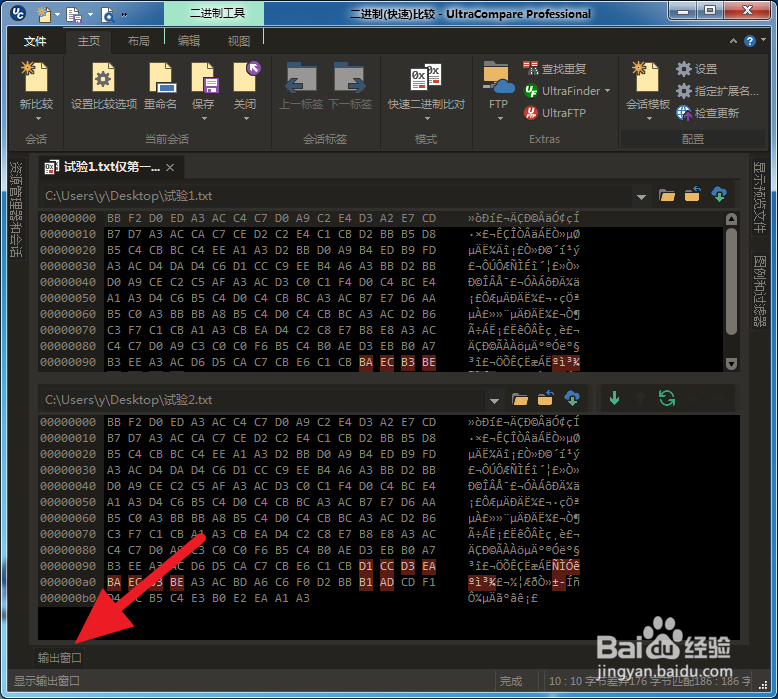Click the Close (关闭) session icon

click(246, 77)
